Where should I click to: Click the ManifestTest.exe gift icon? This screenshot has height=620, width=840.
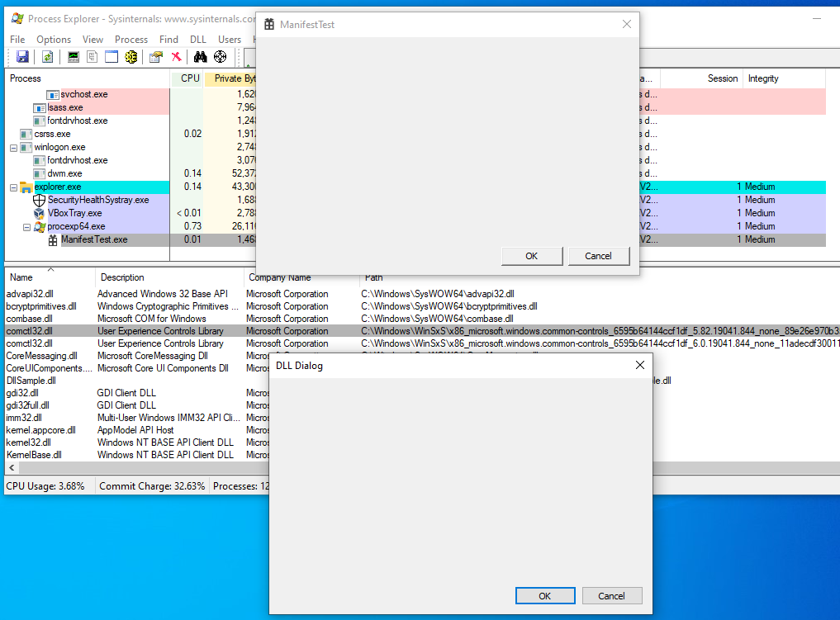(x=53, y=240)
